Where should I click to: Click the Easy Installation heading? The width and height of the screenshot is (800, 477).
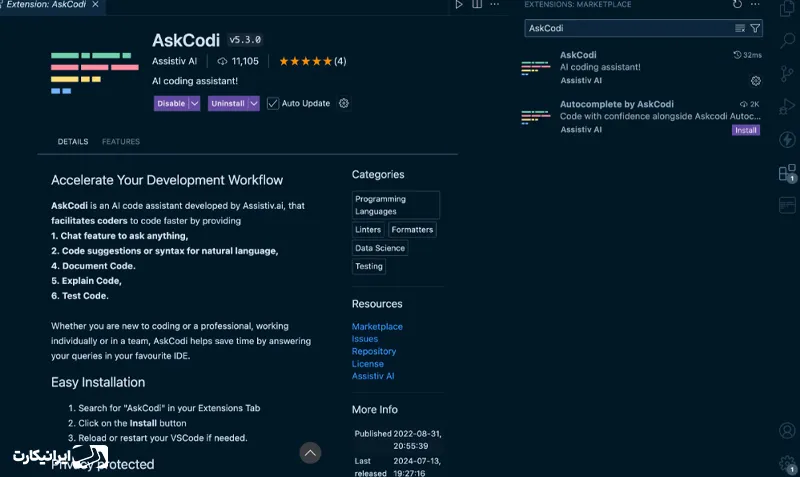98,382
